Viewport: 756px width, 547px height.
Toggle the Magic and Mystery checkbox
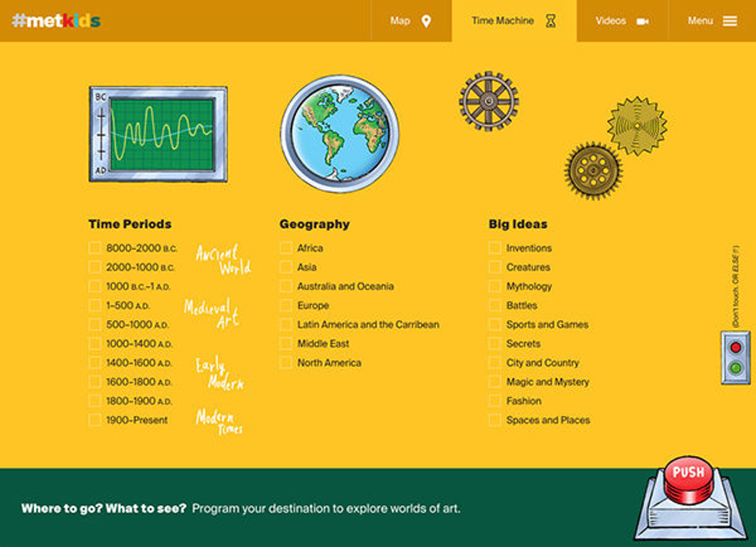coord(495,382)
